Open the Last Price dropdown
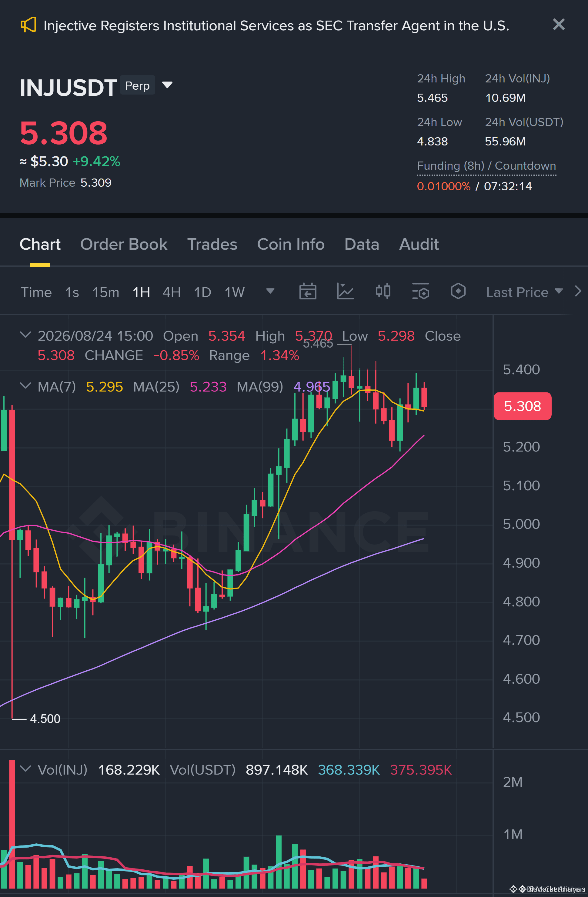Viewport: 588px width, 897px height. [x=524, y=292]
